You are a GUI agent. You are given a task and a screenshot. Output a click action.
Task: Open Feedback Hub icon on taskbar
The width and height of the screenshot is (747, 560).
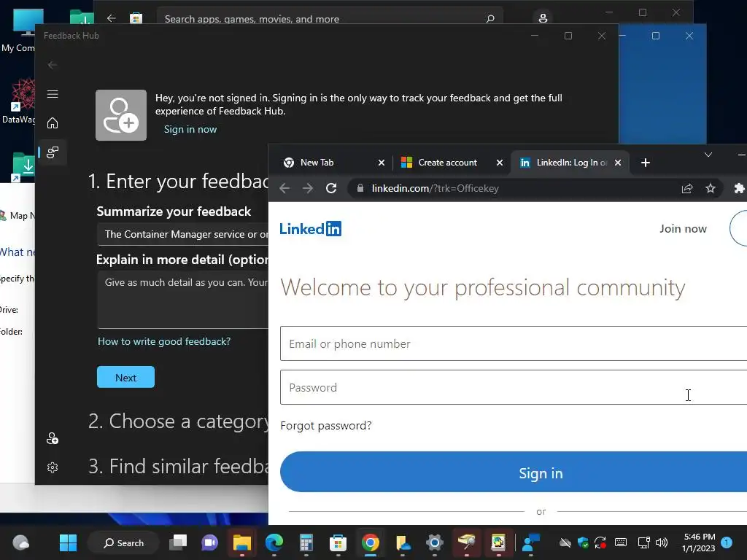531,542
